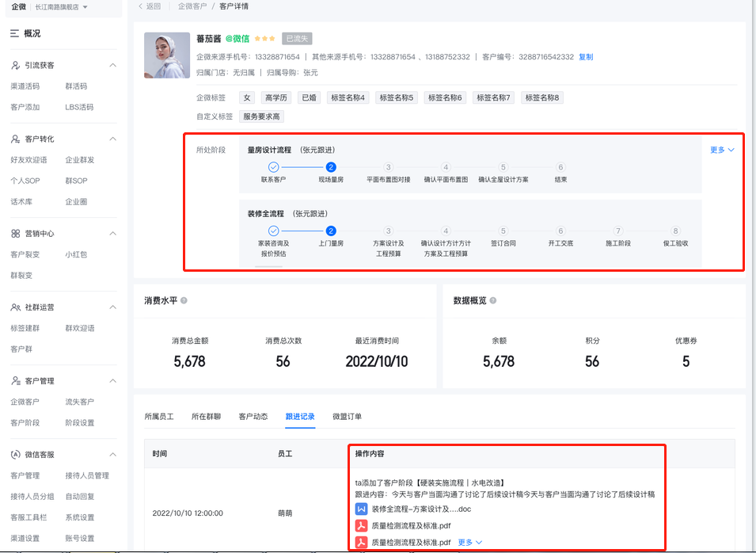Collapse the 客户转化 menu group
The image size is (756, 553).
coord(113,139)
